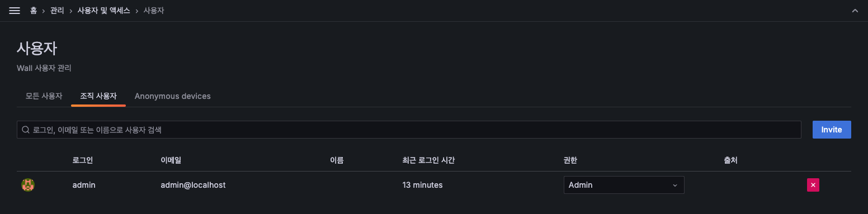Click the 권한 column header

(x=570, y=160)
